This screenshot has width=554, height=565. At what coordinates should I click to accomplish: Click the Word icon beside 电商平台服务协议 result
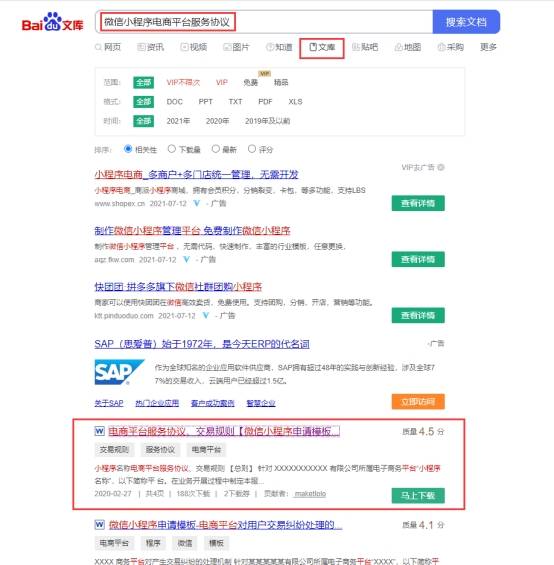[99, 431]
